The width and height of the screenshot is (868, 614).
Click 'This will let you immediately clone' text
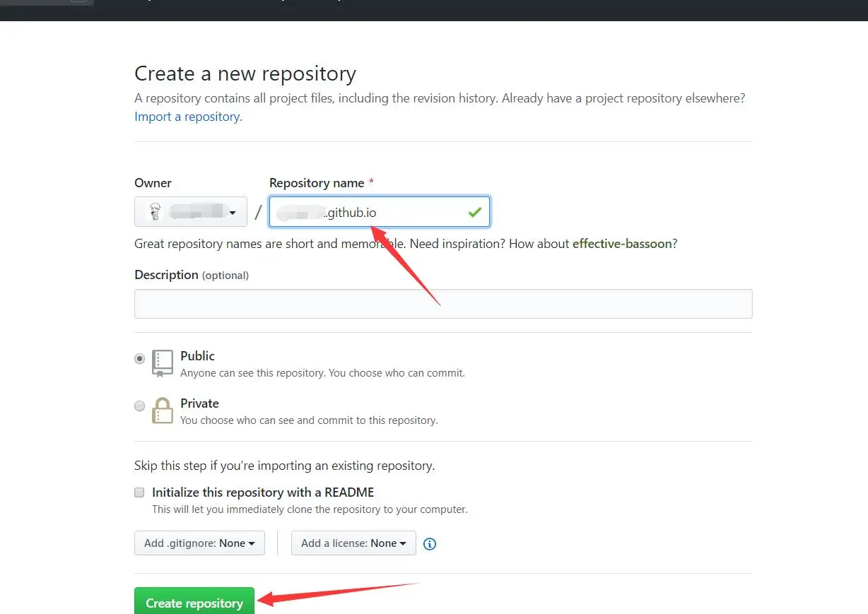(310, 509)
